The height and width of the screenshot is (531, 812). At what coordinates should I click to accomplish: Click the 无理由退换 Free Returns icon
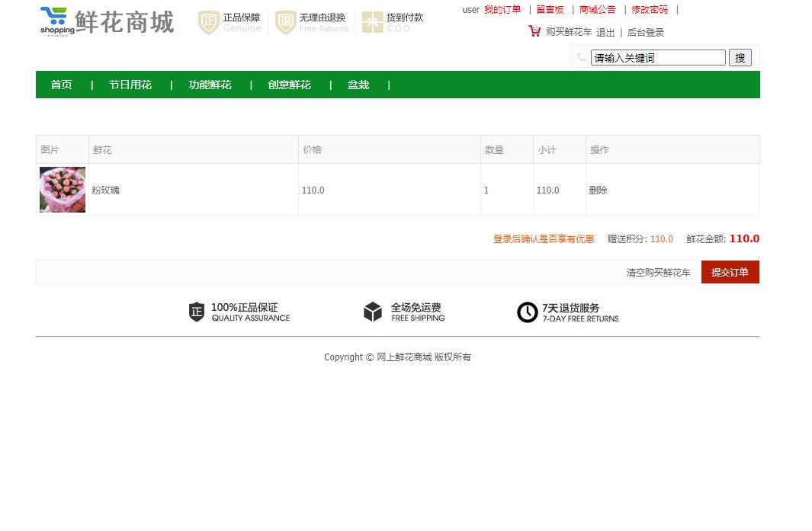coord(285,23)
